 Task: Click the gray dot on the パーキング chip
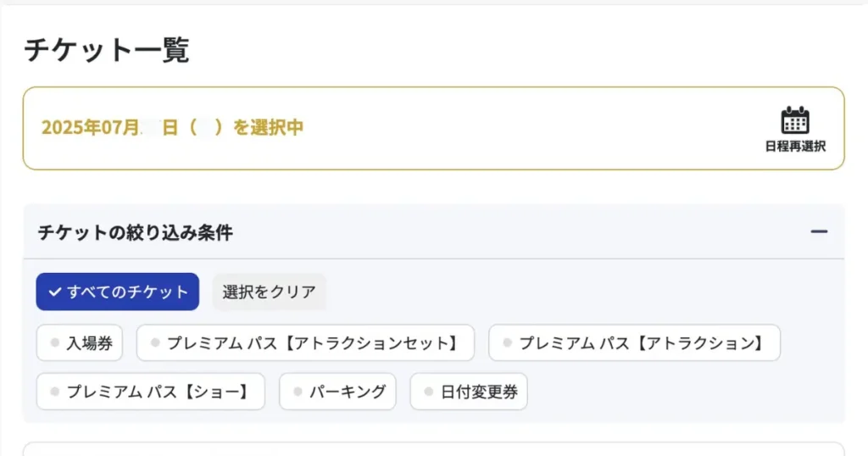pyautogui.click(x=298, y=392)
